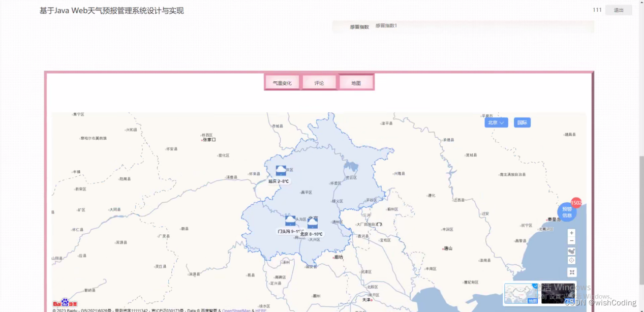The width and height of the screenshot is (644, 312).
Task: Expand the 北京 city dropdown
Action: 496,122
